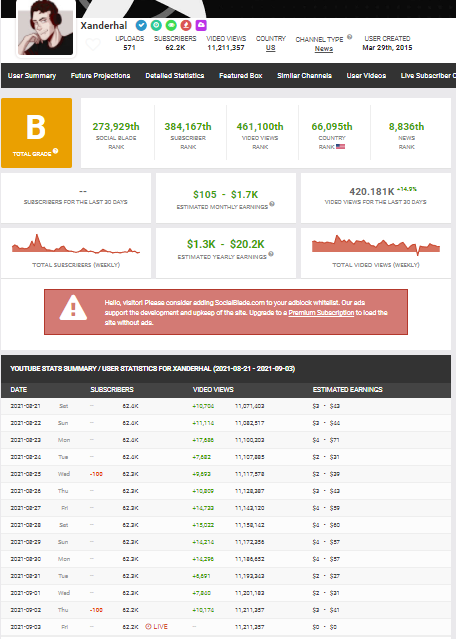This screenshot has height=639, width=456.
Task: Follow the US country link
Action: tap(271, 48)
